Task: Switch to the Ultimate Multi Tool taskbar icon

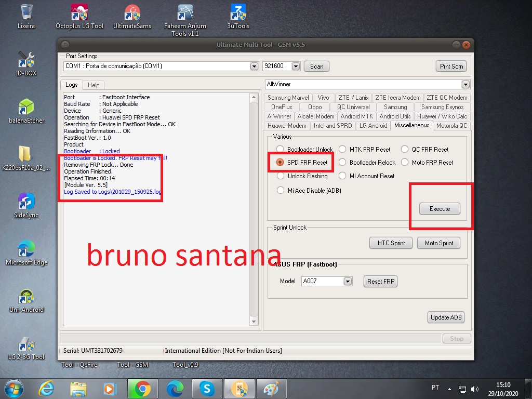Action: pos(239,389)
